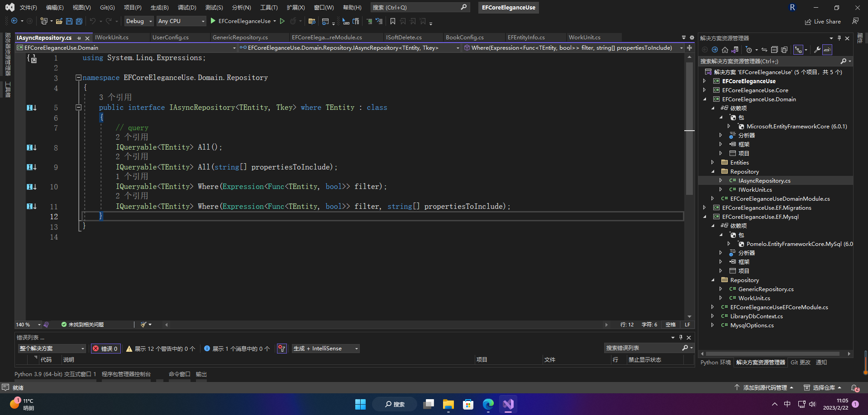
Task: Open Microsoft Edge from the taskbar
Action: point(488,404)
